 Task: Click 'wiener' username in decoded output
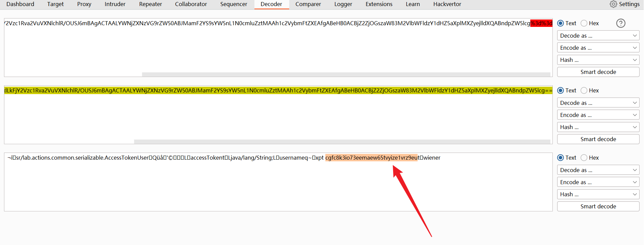[432, 158]
